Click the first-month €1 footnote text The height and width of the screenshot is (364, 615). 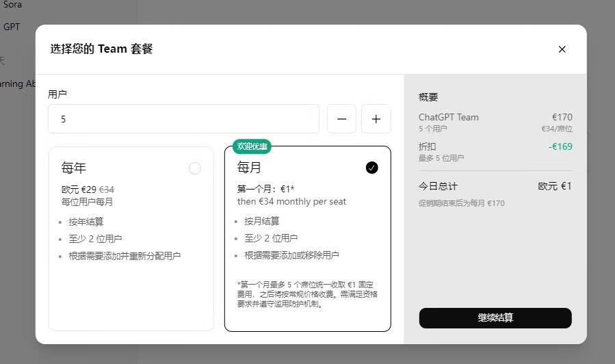[x=307, y=294]
